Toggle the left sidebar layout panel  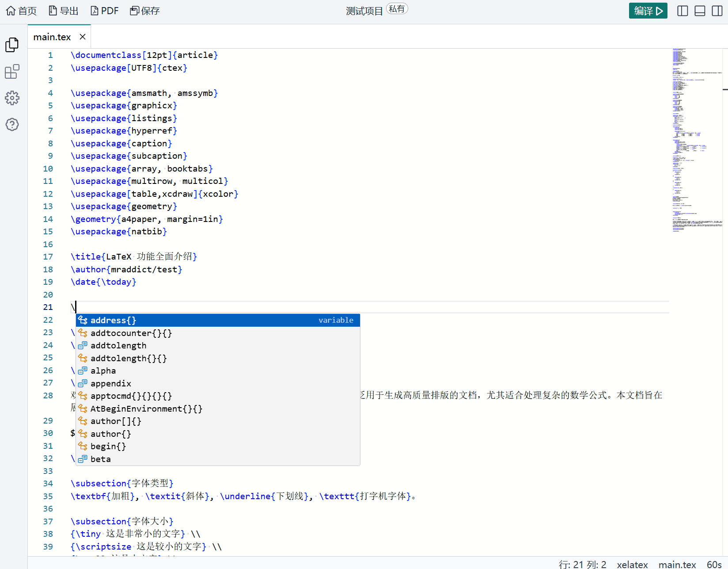click(x=682, y=11)
